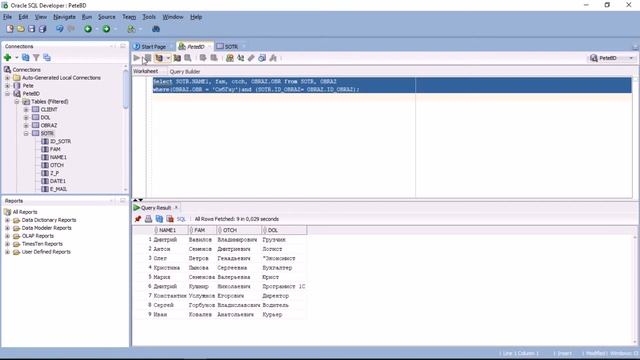Image resolution: width=640 pixels, height=360 pixels.
Task: Click the SQL Worksheet icon in main toolbar
Action: point(131,29)
